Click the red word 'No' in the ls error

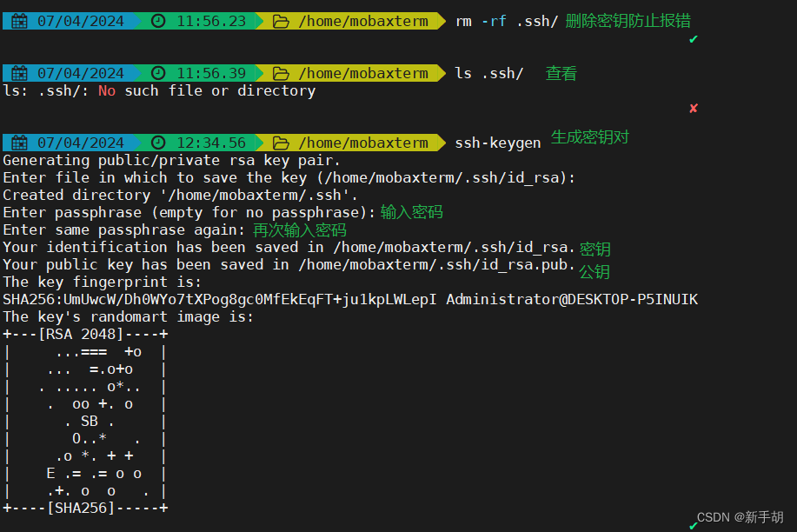coord(107,91)
